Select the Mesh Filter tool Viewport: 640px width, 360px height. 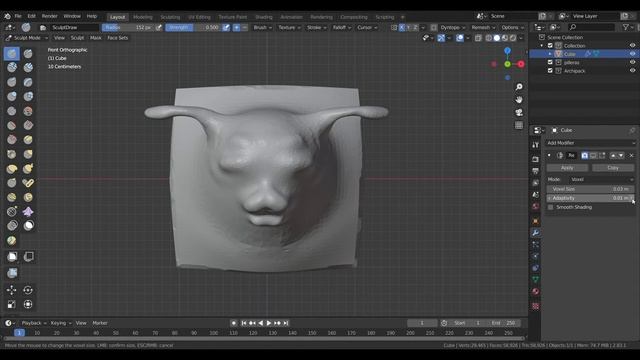click(x=12, y=273)
